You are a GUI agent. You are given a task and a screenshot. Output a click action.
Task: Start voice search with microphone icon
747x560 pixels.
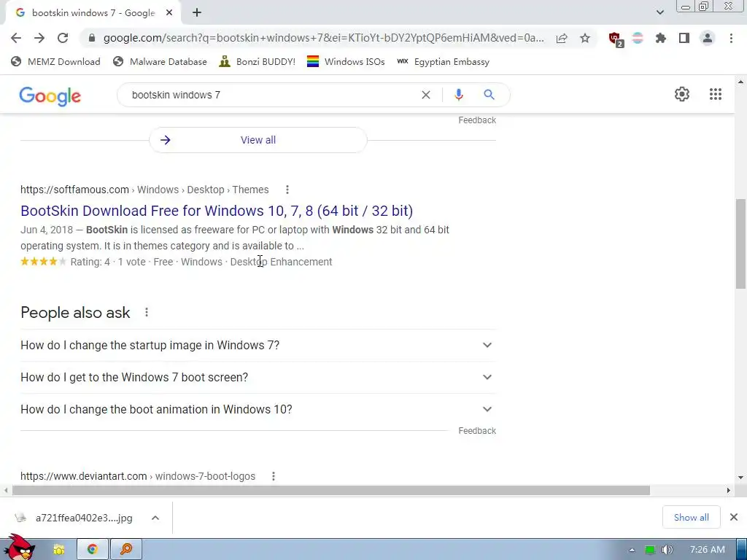(459, 95)
